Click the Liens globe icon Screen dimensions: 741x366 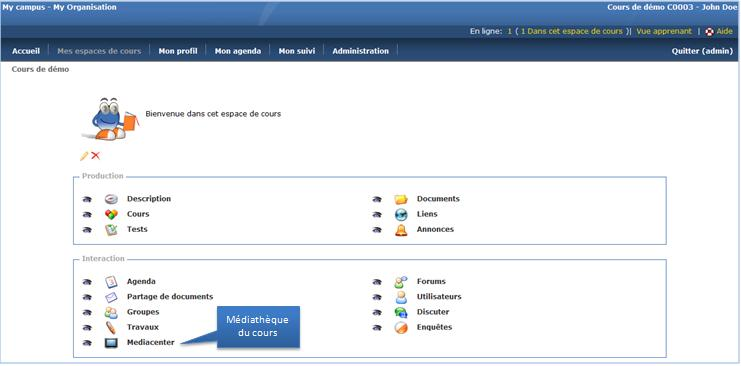[401, 214]
